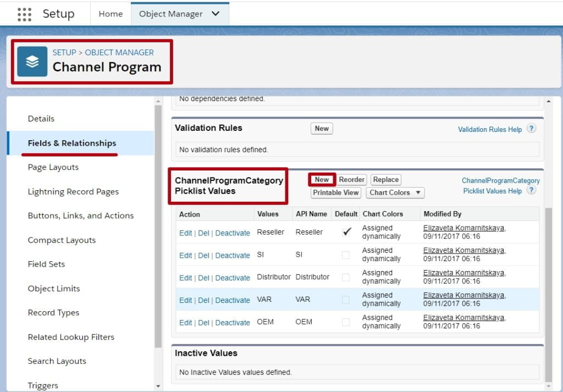
Task: Open the Validation Rules Help link
Action: tap(490, 130)
